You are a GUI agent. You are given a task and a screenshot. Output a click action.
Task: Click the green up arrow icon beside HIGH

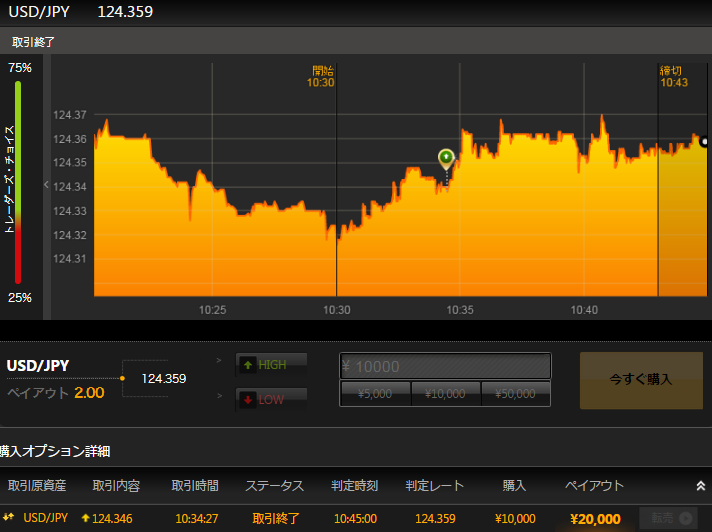point(248,365)
